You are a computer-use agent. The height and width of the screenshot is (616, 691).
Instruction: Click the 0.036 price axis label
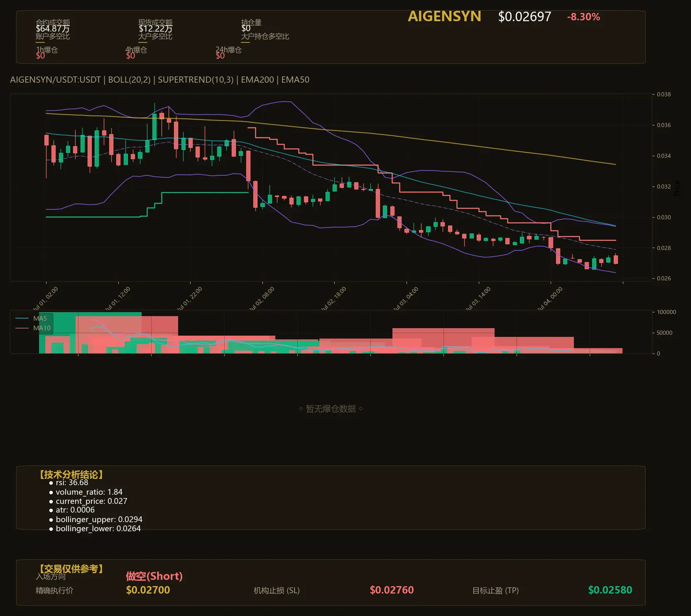pyautogui.click(x=664, y=125)
